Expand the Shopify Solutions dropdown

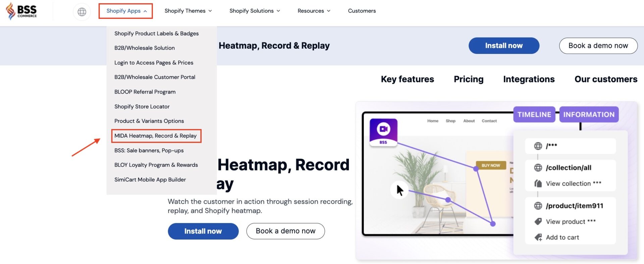coord(255,11)
